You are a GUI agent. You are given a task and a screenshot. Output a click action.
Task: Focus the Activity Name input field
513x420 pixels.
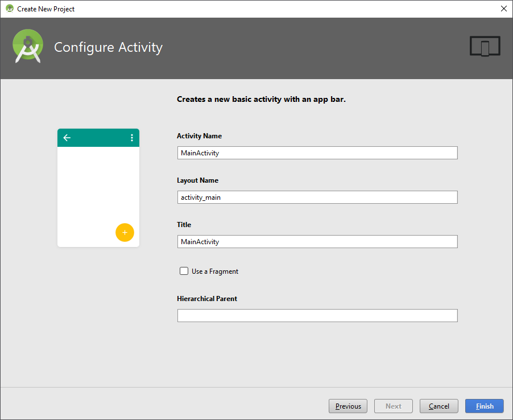[317, 153]
